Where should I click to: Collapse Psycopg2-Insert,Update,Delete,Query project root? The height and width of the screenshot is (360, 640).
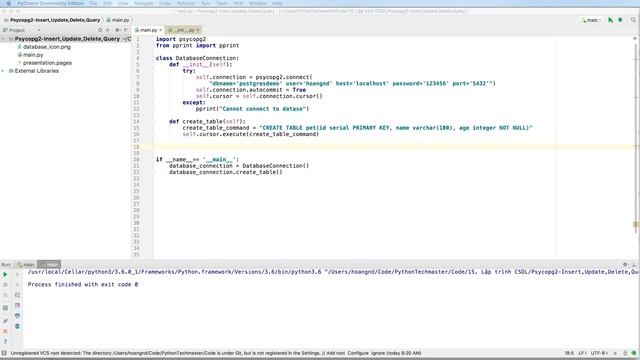[3, 39]
